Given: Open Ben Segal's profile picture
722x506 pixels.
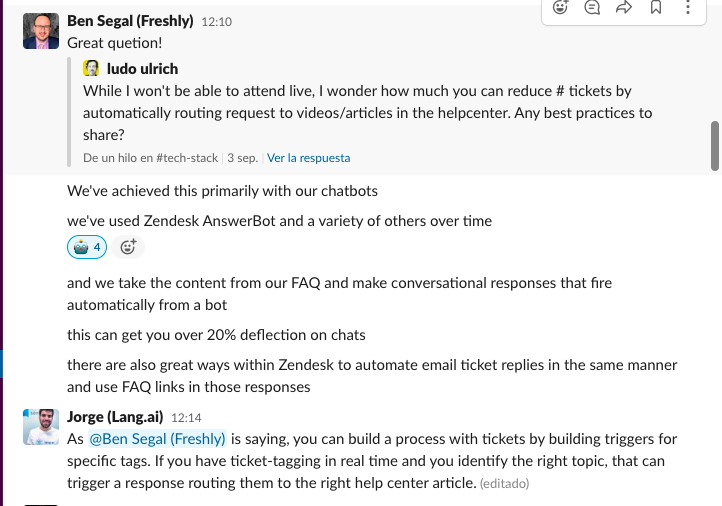Looking at the screenshot, I should coord(41,31).
